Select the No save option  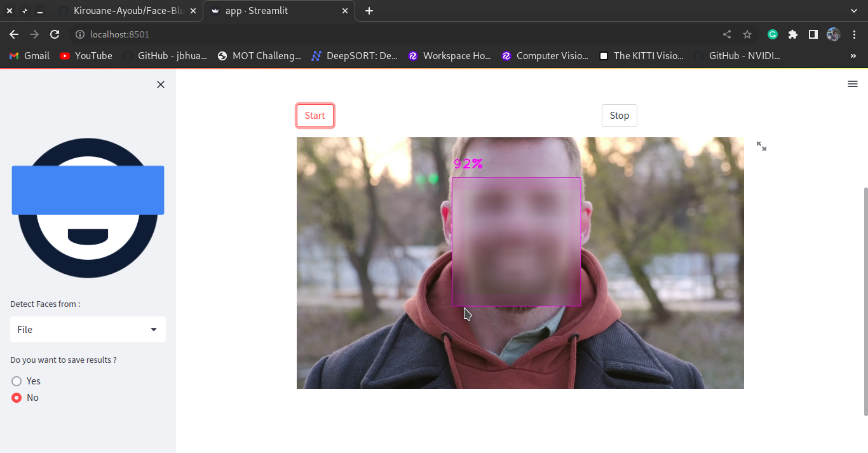(17, 397)
